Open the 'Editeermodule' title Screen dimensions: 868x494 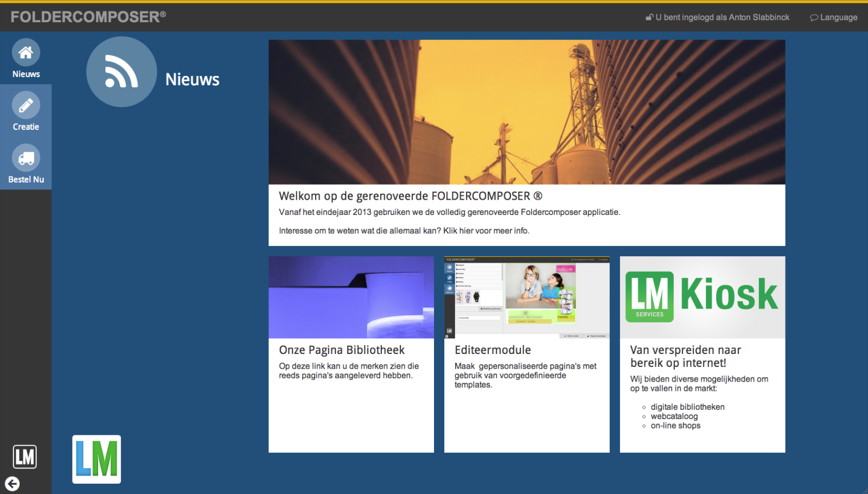click(x=493, y=350)
